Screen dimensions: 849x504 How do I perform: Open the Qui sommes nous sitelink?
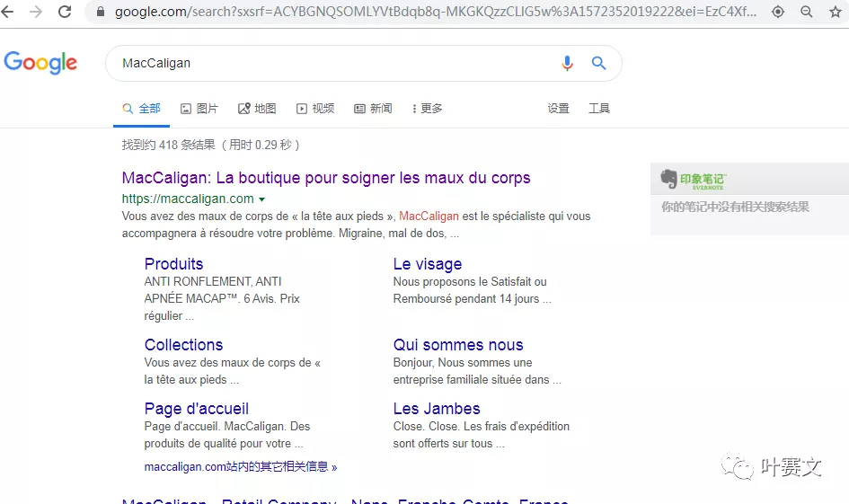coord(458,345)
